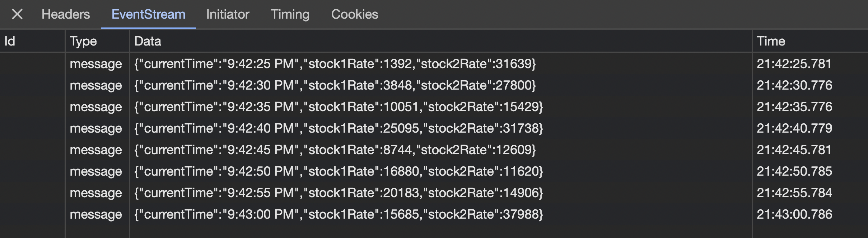Click the Id column header
The height and width of the screenshot is (238, 868).
click(10, 41)
